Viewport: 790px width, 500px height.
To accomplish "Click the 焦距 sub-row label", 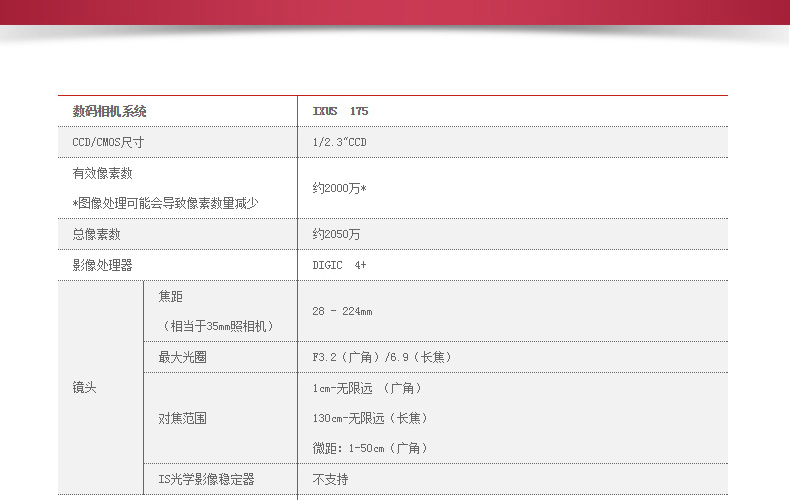I will [171, 296].
